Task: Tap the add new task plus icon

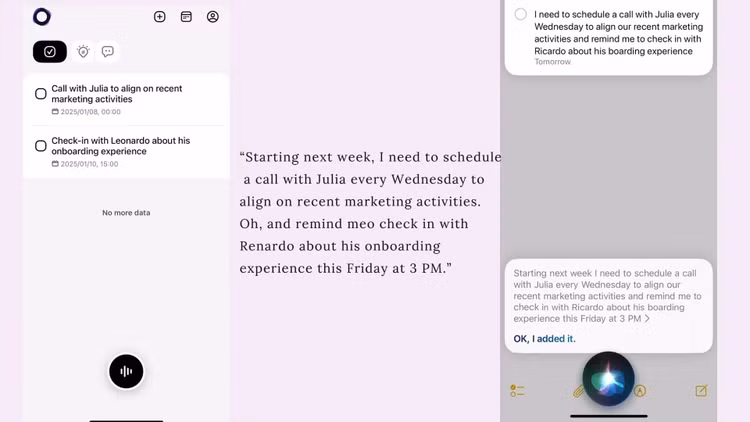Action: (x=160, y=17)
